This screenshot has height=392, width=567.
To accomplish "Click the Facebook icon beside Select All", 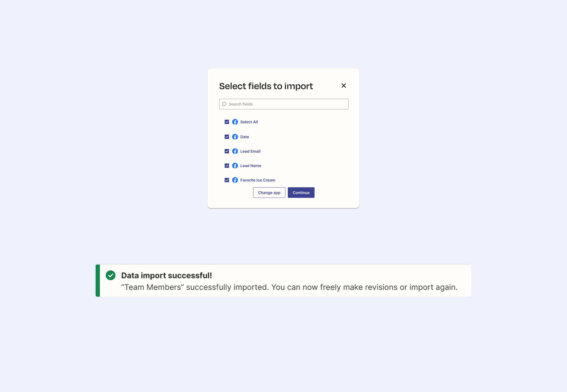I will tap(235, 122).
